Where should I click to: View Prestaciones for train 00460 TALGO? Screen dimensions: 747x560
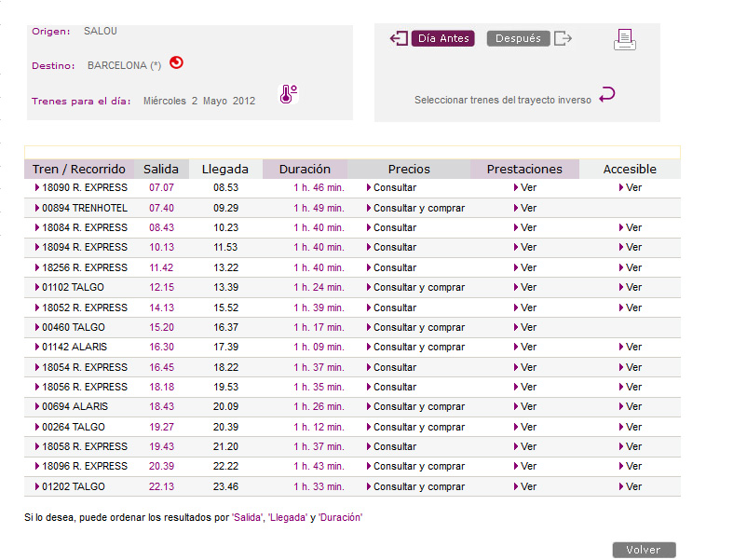[x=527, y=327]
